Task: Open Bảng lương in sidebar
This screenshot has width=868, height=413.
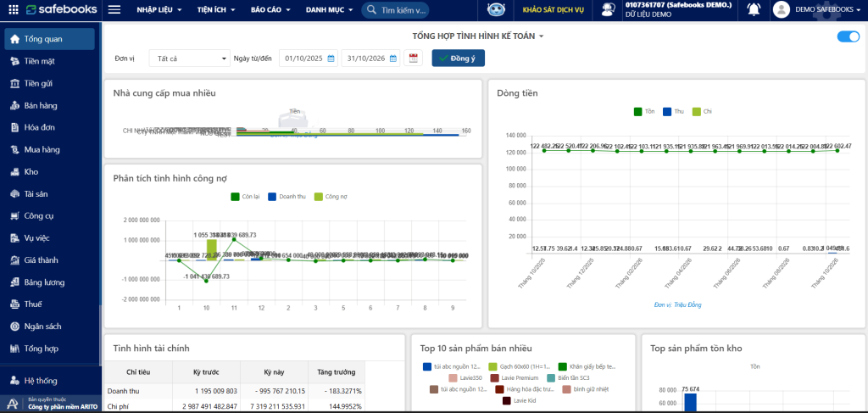Action: pyautogui.click(x=50, y=282)
